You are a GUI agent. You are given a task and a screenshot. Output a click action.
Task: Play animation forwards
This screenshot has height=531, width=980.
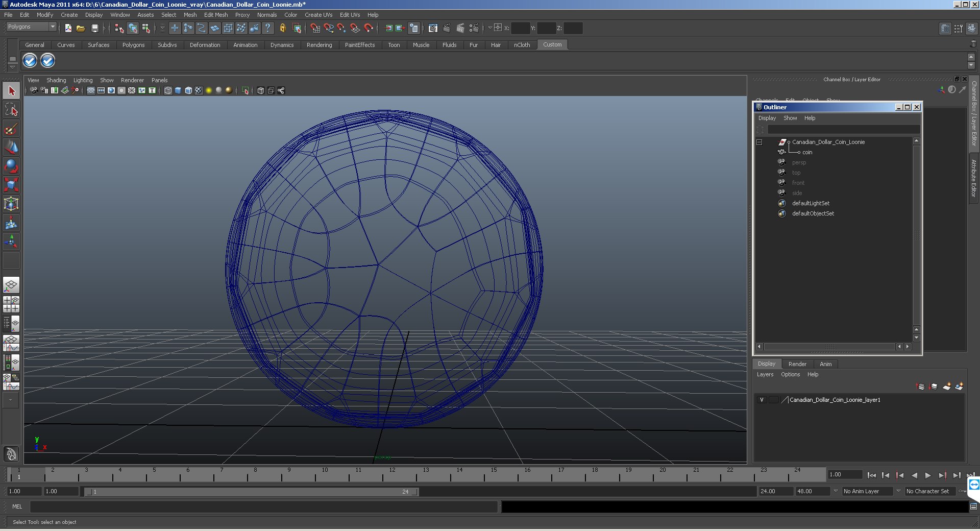(928, 475)
